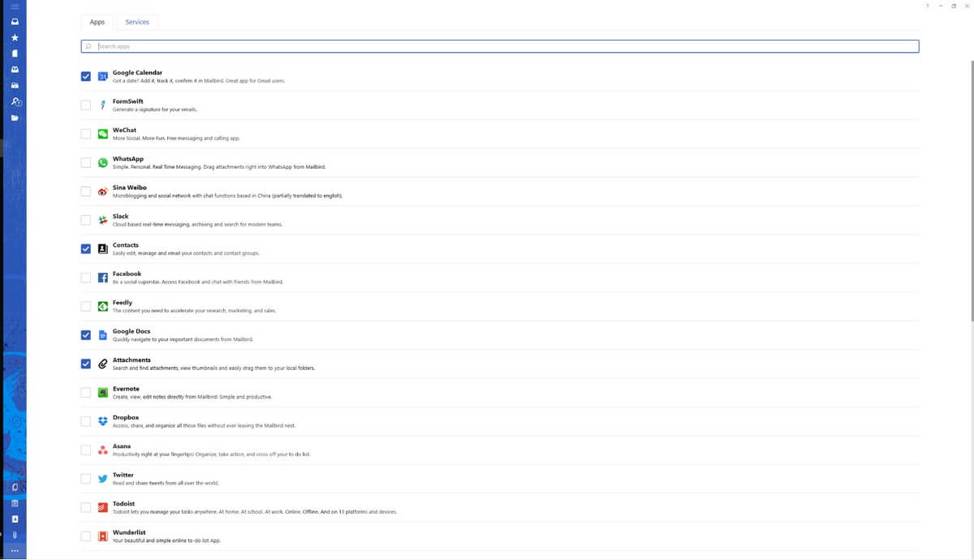Enable the Twitter checkbox
974x560 pixels.
tap(86, 479)
